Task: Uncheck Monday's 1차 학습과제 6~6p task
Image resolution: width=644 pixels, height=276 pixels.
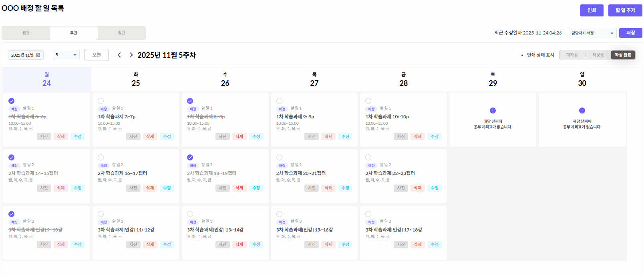Action: point(12,101)
